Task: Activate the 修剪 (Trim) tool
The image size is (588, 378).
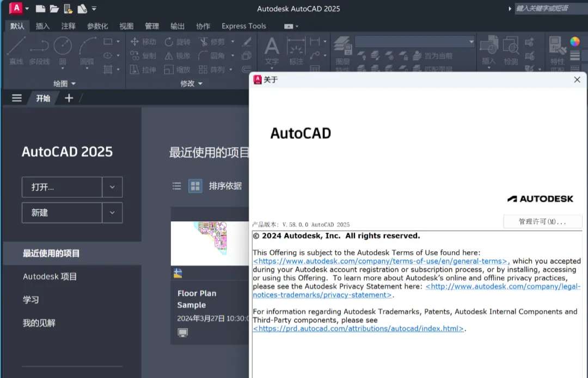Action: tap(212, 41)
